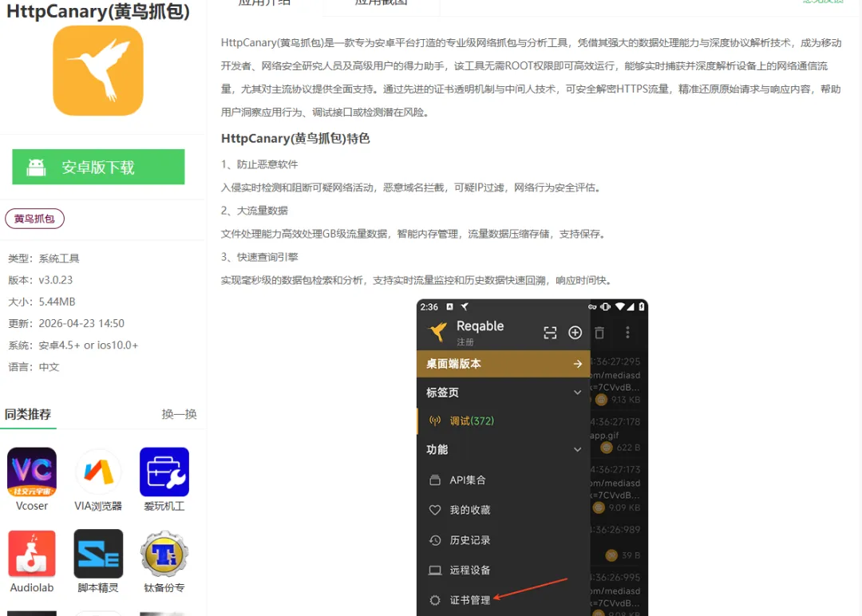This screenshot has width=862, height=616.
Task: Open 远程设备 menu item
Action: tap(504, 571)
